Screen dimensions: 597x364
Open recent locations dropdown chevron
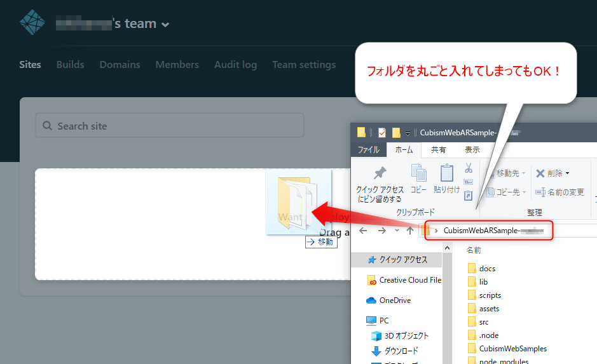(397, 231)
